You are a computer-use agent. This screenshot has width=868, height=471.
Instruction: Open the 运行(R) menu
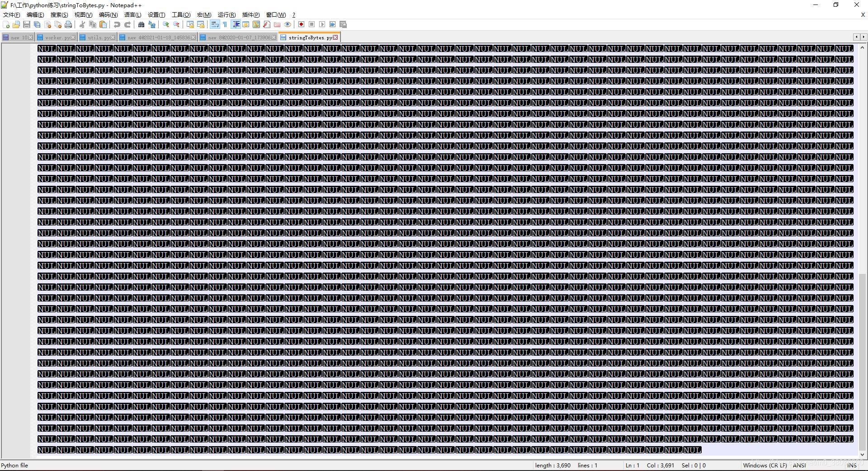click(x=226, y=15)
